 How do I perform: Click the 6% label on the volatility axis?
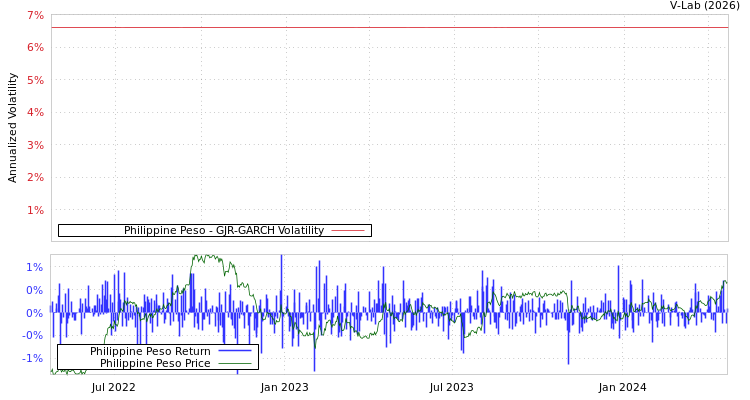click(x=35, y=48)
